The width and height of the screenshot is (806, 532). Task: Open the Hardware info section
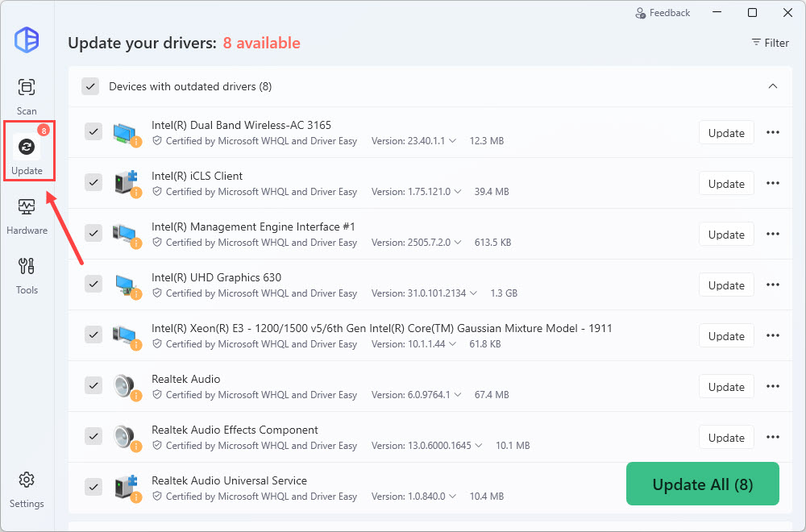point(27,216)
